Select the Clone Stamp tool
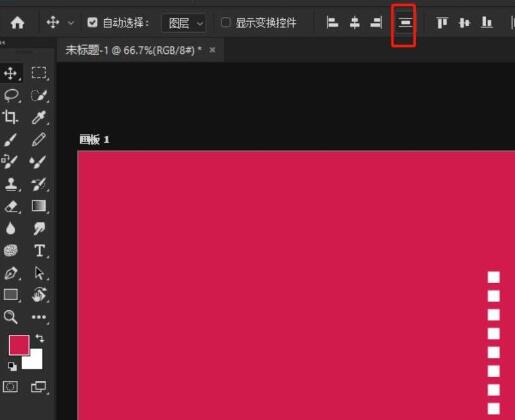This screenshot has width=515, height=420. point(11,184)
